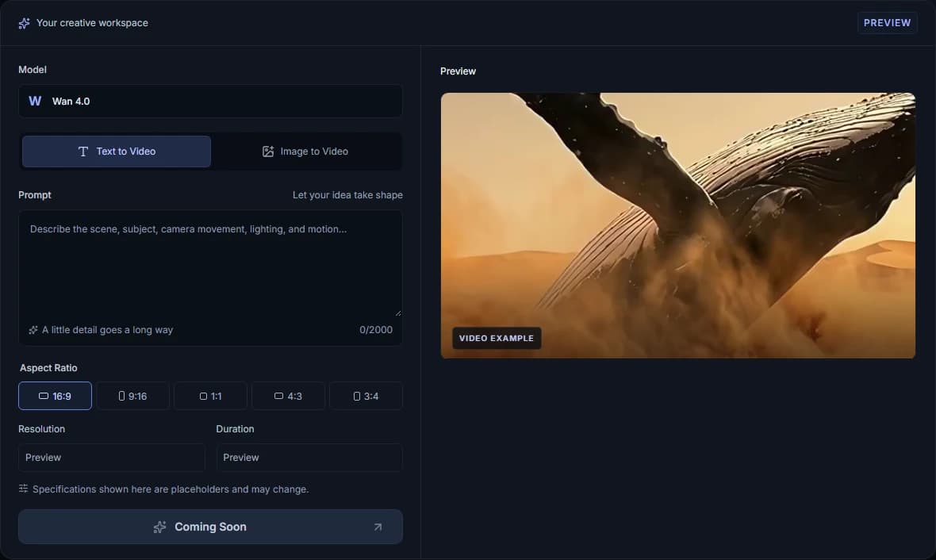
Task: Select the 3:4 aspect ratio
Action: 366,396
